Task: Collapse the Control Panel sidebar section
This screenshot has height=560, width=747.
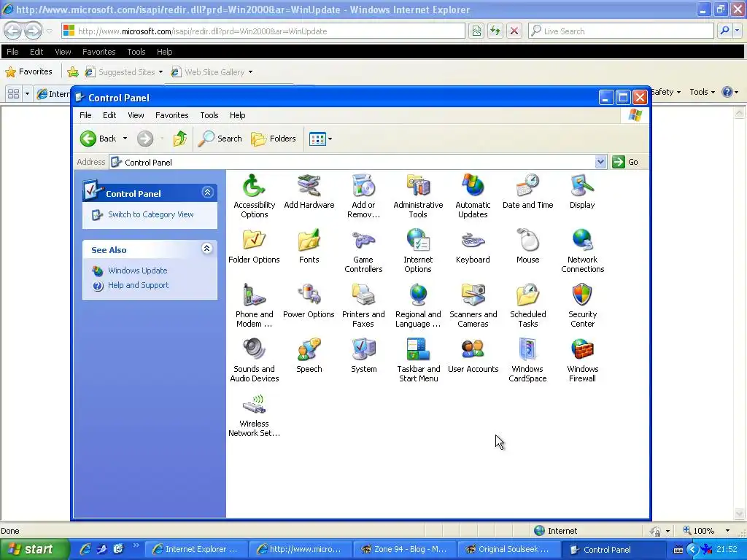Action: 207,192
